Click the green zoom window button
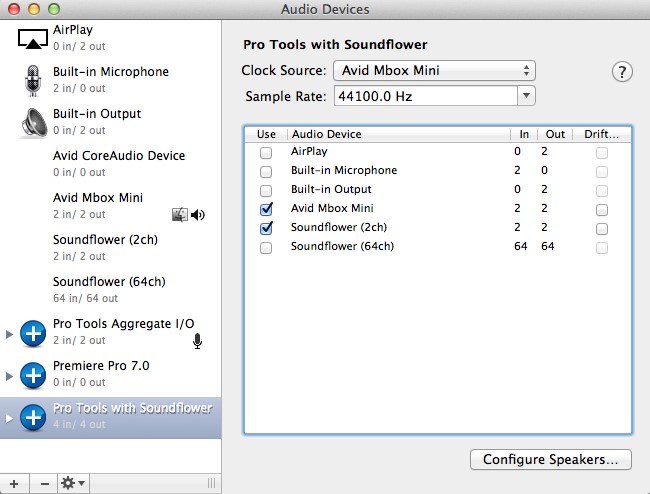Viewport: 650px width, 494px height. point(54,9)
